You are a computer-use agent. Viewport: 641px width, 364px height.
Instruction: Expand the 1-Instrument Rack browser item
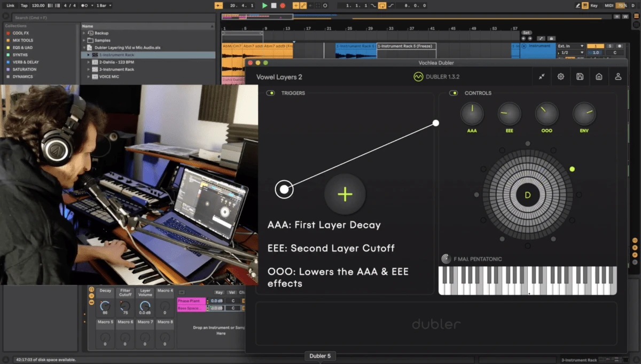tap(88, 55)
